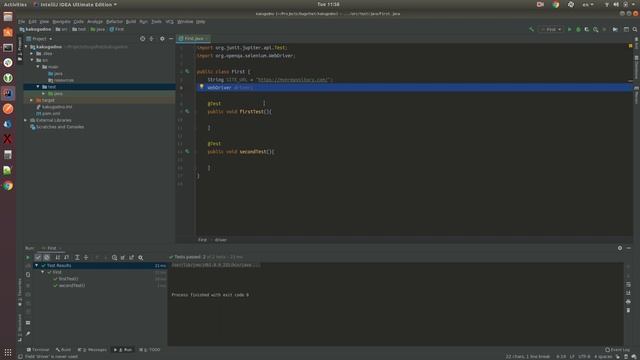Select Scratches and Consoles item

[x=57, y=127]
